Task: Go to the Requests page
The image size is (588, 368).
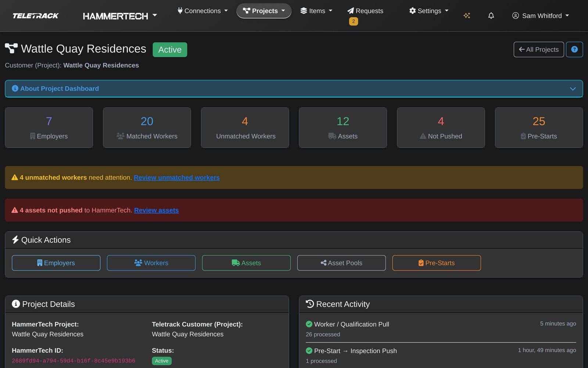Action: click(365, 11)
